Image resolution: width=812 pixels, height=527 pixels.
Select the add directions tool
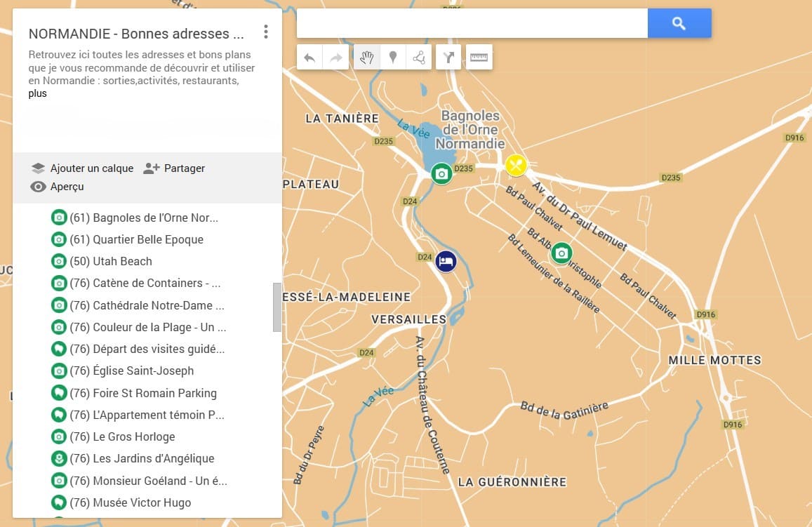[448, 58]
